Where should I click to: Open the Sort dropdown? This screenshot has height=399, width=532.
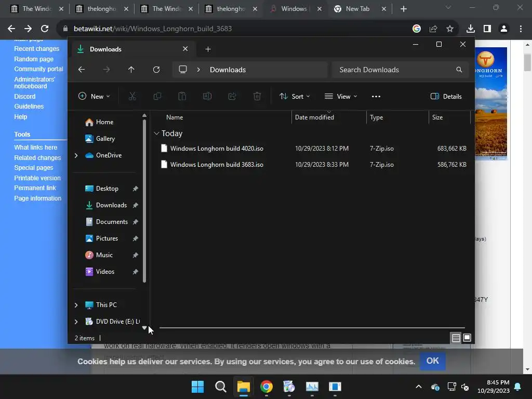295,96
